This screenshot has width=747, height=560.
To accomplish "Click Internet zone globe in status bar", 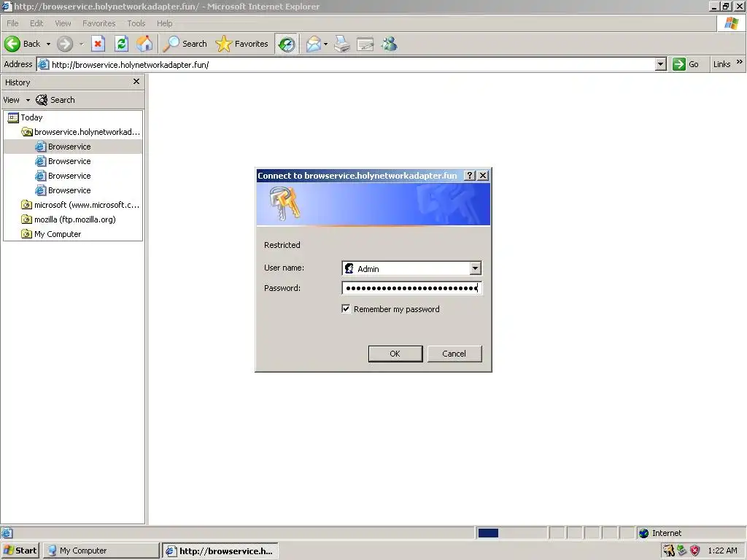I will [x=643, y=533].
